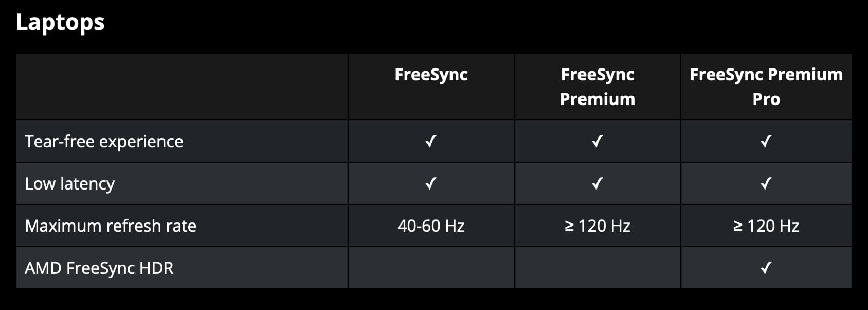Click the Low latency row label
868x310 pixels.
point(69,184)
